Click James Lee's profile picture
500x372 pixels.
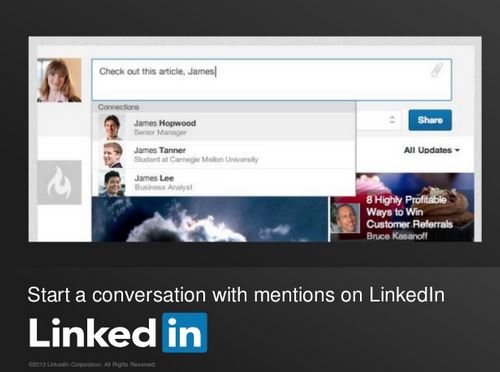click(112, 183)
